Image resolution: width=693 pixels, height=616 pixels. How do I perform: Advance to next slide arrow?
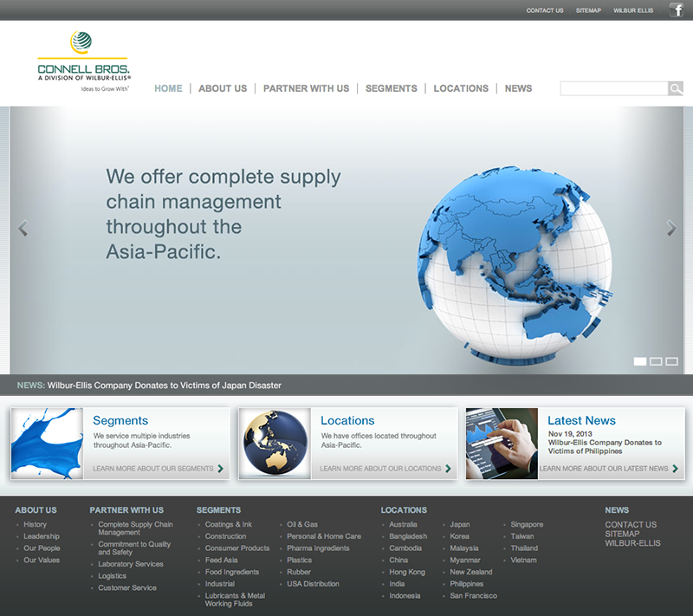[x=671, y=228]
